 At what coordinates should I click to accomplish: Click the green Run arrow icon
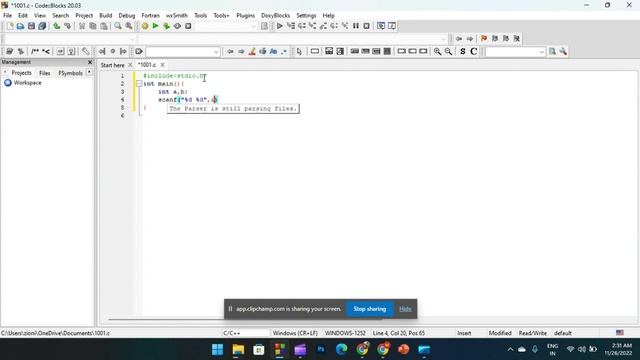(156, 26)
